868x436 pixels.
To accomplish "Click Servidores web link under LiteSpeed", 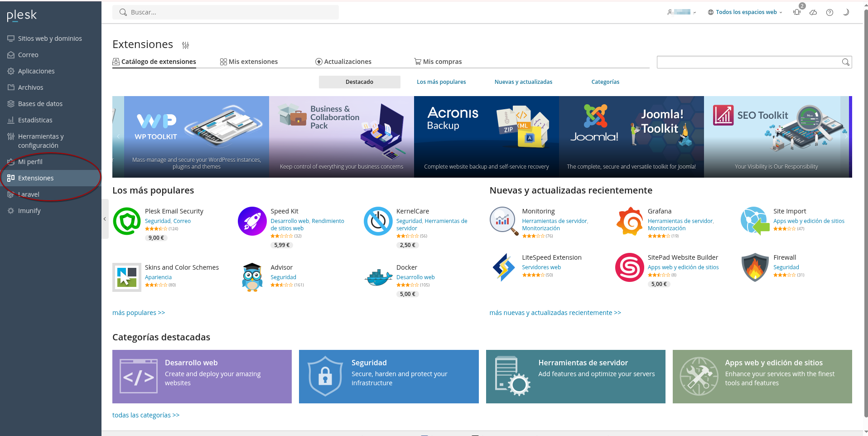I will pos(541,267).
